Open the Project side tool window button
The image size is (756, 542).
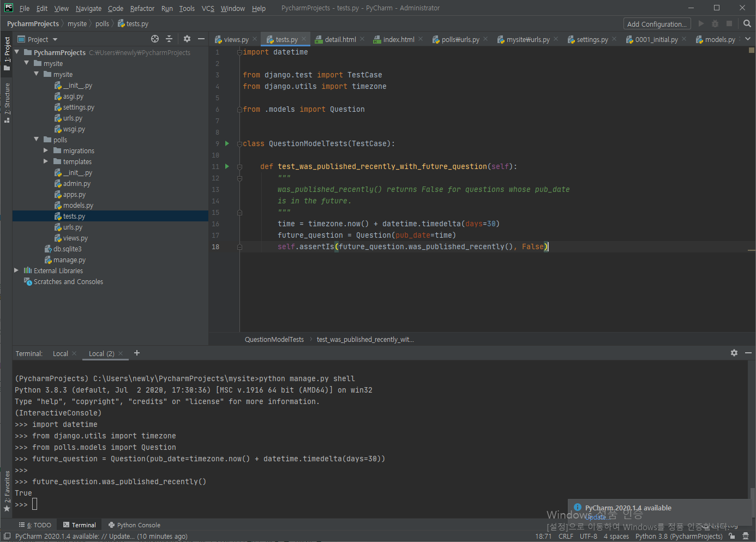[x=7, y=53]
